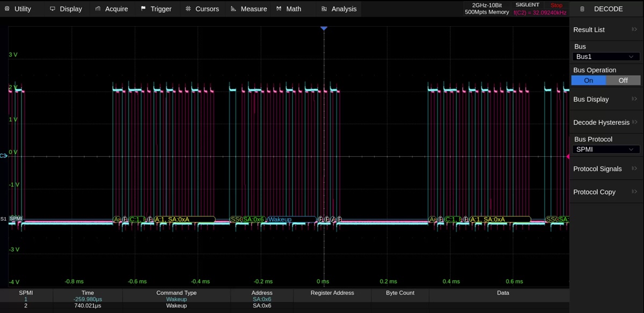Screen dimensions: 644x313
Task: Click the Analysis chart icon
Action: (x=324, y=9)
